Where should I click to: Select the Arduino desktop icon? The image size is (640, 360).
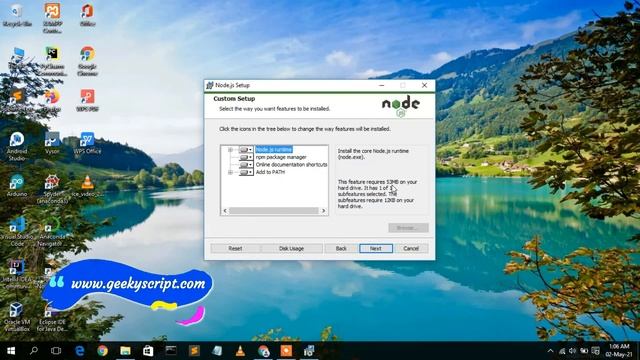pyautogui.click(x=17, y=186)
